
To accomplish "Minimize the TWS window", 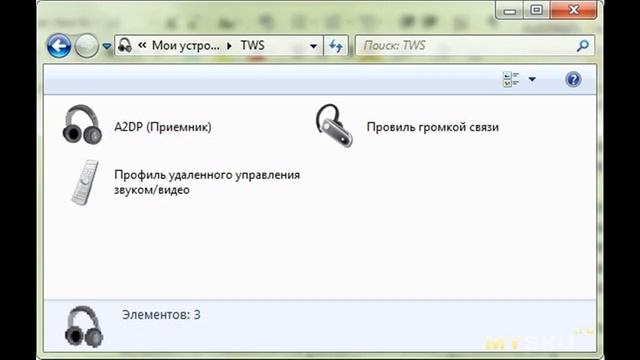I will click(x=509, y=10).
